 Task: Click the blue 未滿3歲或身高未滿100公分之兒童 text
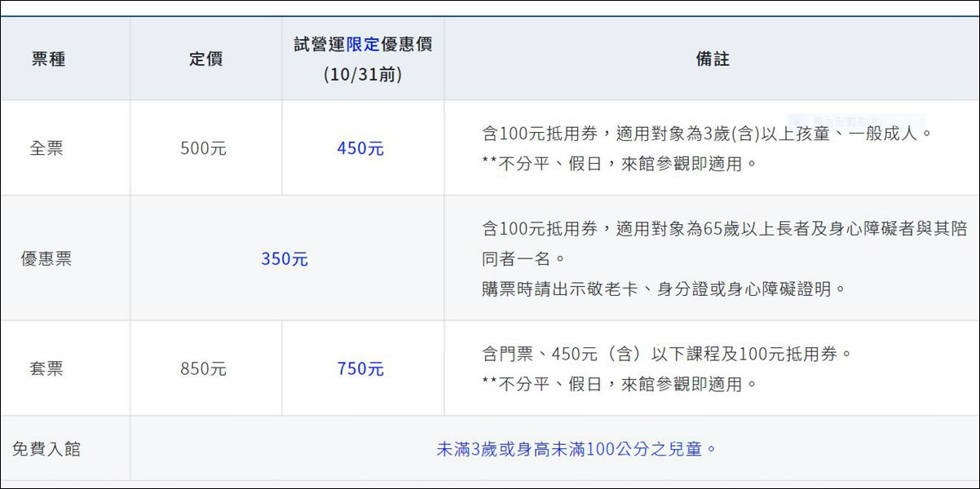(x=576, y=449)
